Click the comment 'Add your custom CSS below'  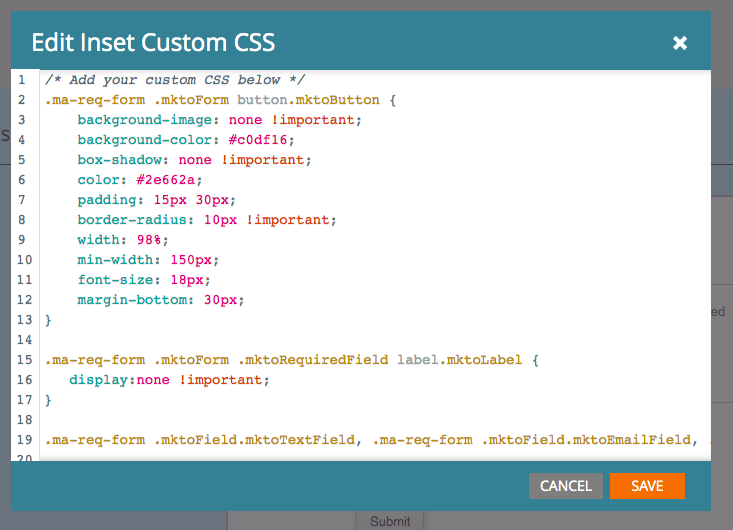[x=175, y=80]
